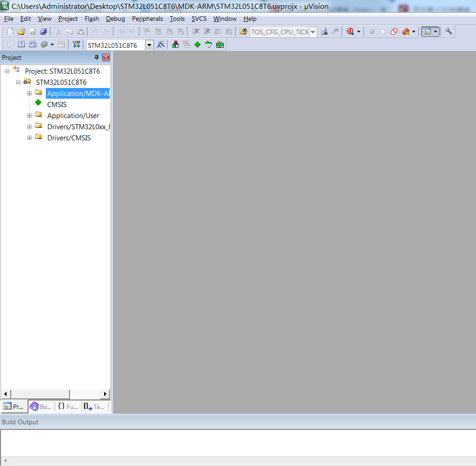Collapse the STM32L051C8T6 target node

coord(18,82)
